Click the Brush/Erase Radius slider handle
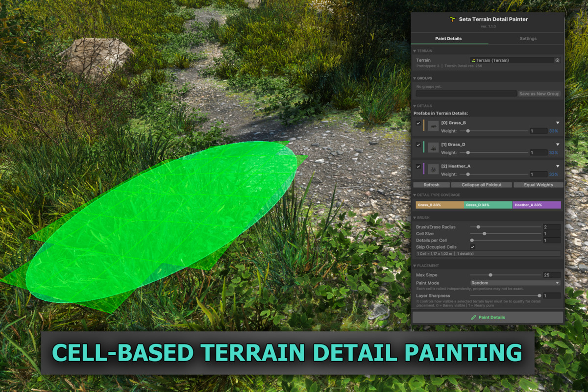Screen dimensions: 588x392 (478, 227)
